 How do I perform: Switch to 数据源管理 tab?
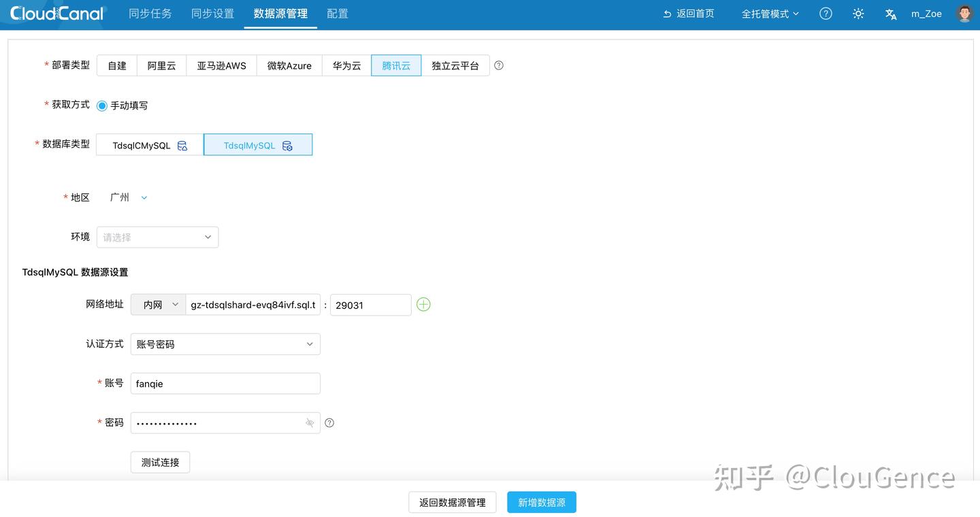point(280,14)
